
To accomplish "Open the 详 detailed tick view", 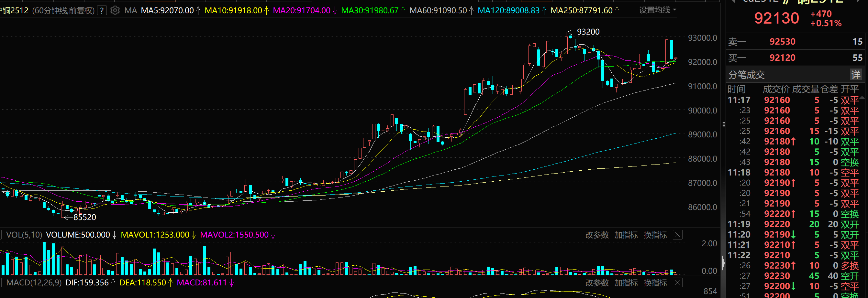I will 856,75.
